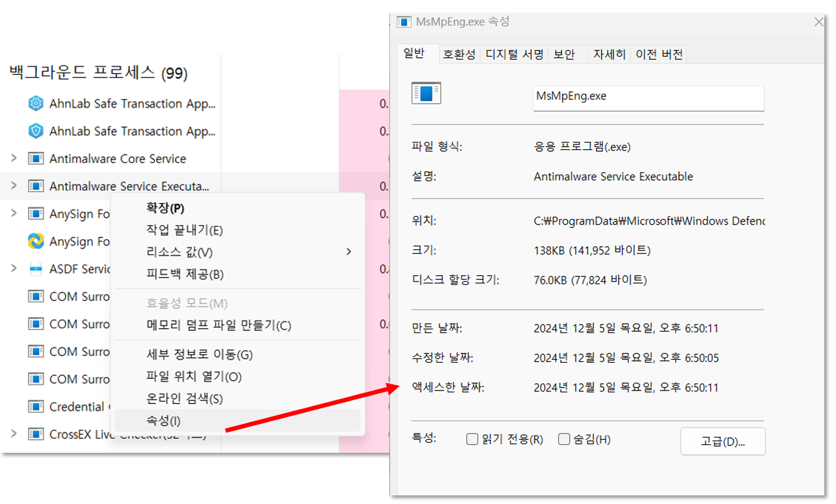Select 피드백 제공(B) menu entry

238,275
